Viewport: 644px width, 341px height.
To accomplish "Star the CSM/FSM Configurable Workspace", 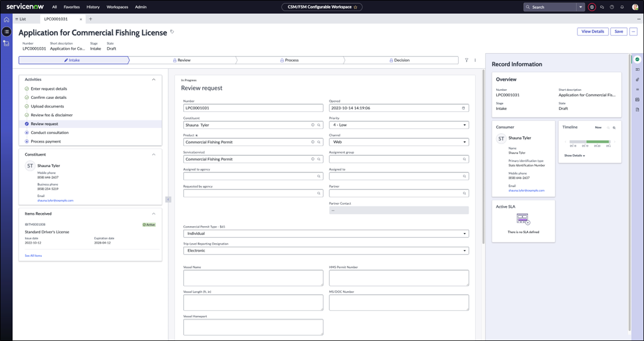I will tap(355, 7).
